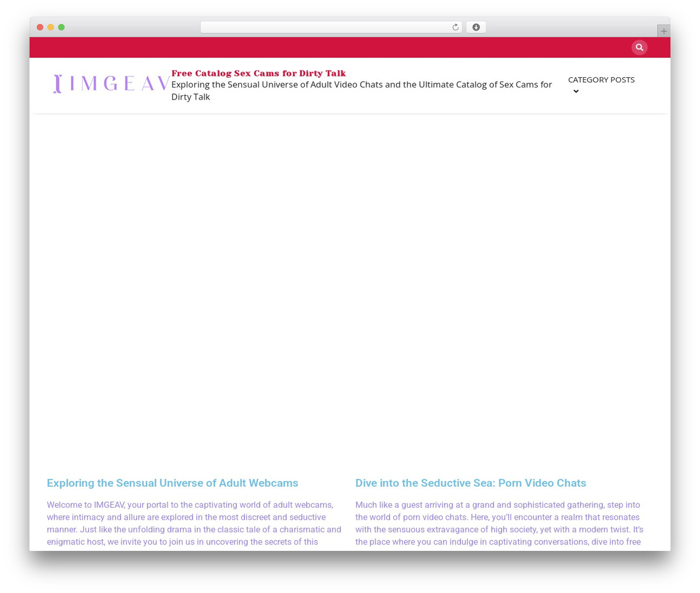
Task: Click the browser address bar
Action: point(331,27)
